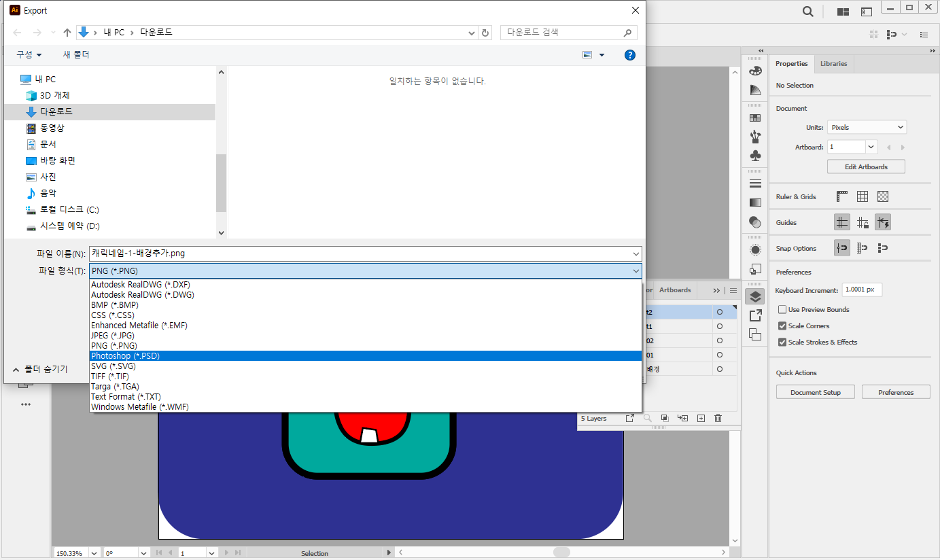The image size is (940, 560).
Task: Uncheck Scale Strokes & Effects checkbox
Action: [x=782, y=342]
